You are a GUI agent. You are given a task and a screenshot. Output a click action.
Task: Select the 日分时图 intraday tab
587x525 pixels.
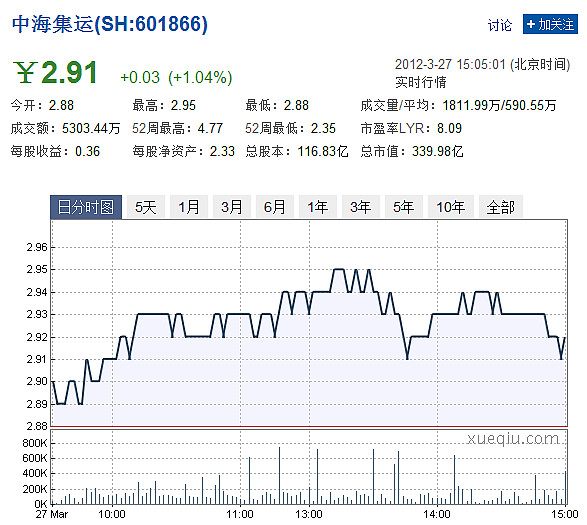[86, 207]
